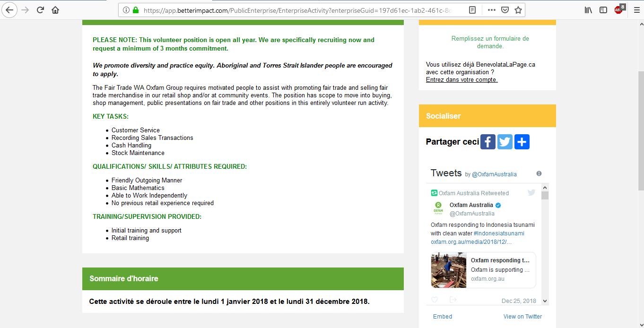Screen dimensions: 644x328
Task: Click the tweet feed scroll-up arrow
Action: pyautogui.click(x=545, y=188)
